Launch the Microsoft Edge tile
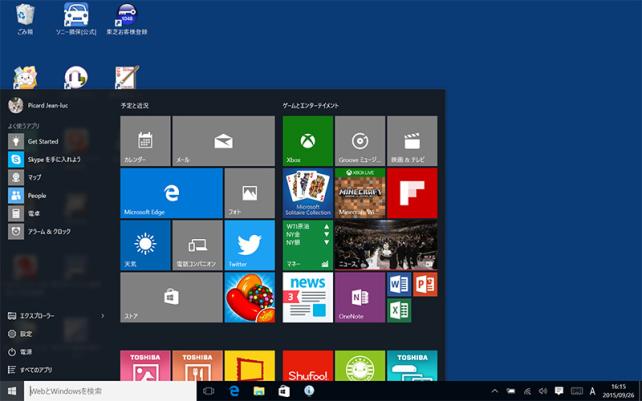 [172, 193]
